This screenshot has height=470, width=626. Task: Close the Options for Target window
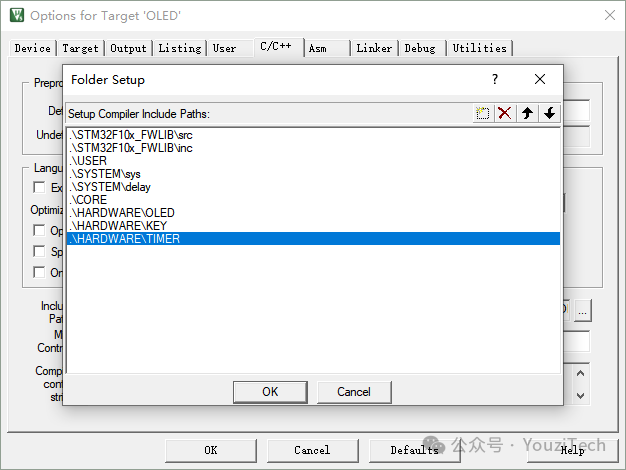pos(610,15)
